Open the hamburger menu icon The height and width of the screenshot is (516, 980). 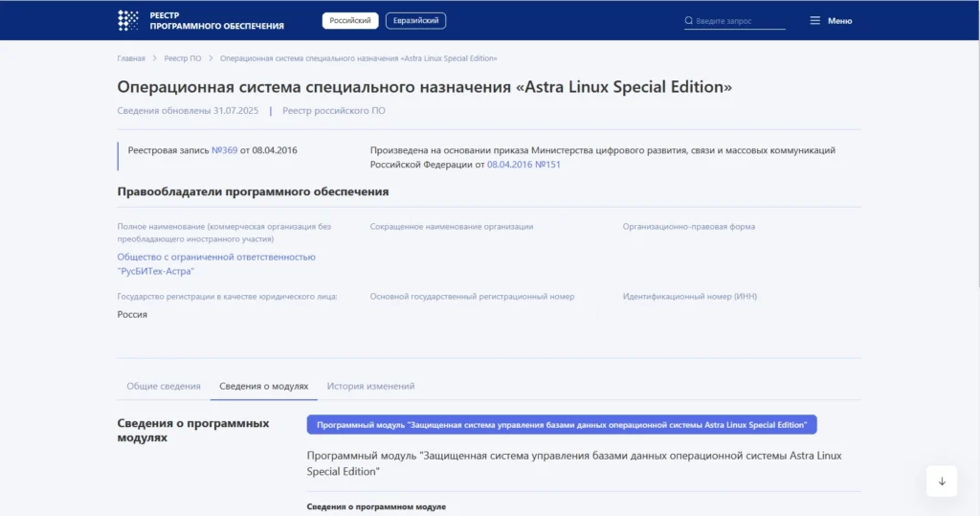[815, 21]
